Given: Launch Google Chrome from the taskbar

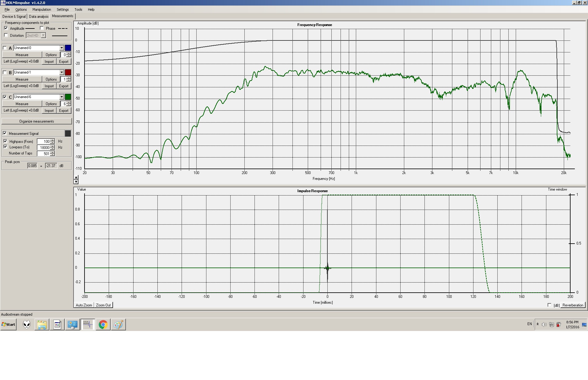Looking at the screenshot, I should tap(103, 325).
